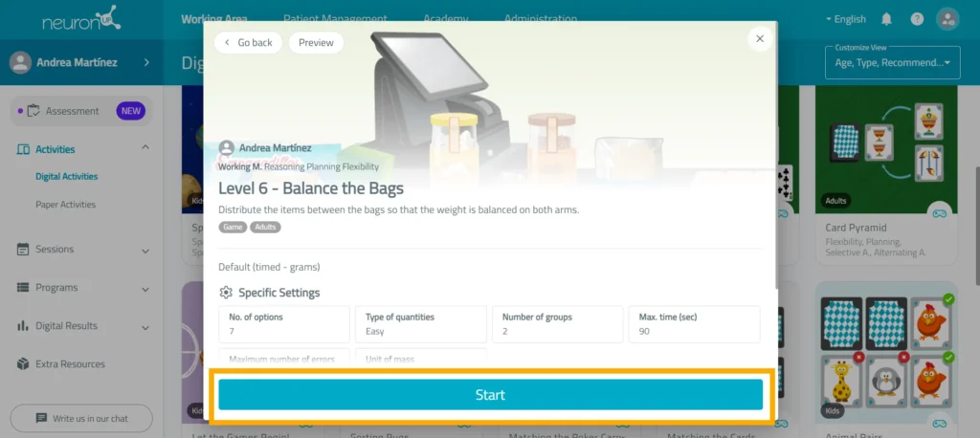Click the Specific Settings gear icon
980x438 pixels.
[x=226, y=293]
